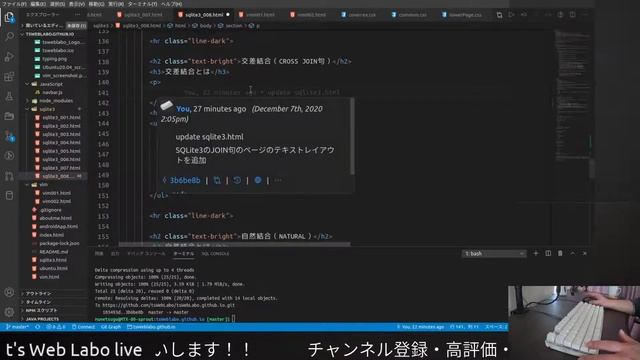Collapse the sqlite3 folder

point(47,109)
